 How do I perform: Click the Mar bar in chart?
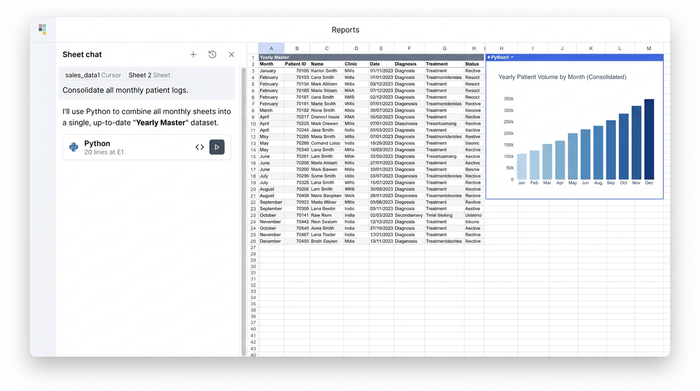tap(547, 162)
